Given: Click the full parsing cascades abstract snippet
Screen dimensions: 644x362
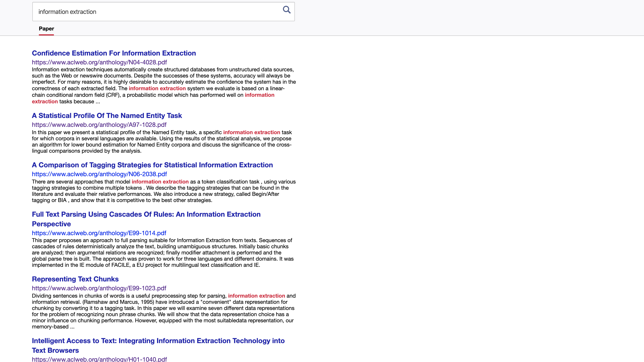Looking at the screenshot, I should point(162,253).
